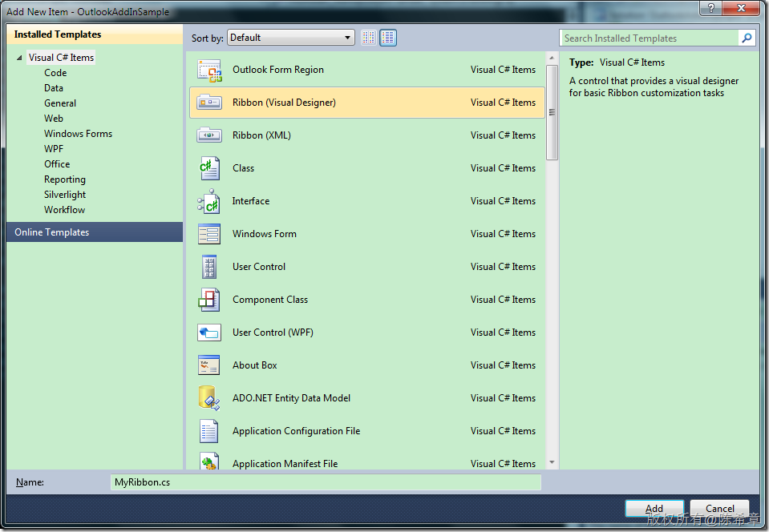
Task: Select the Component Class template name
Action: pos(270,300)
